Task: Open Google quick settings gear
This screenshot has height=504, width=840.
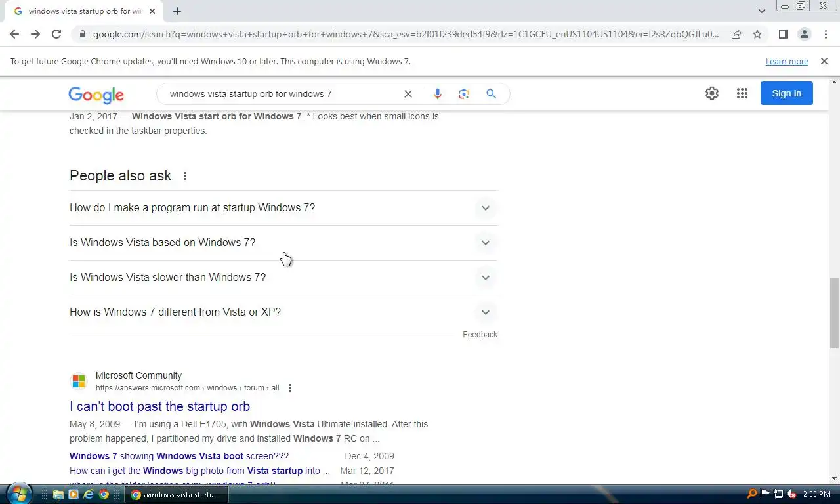Action: (x=712, y=93)
